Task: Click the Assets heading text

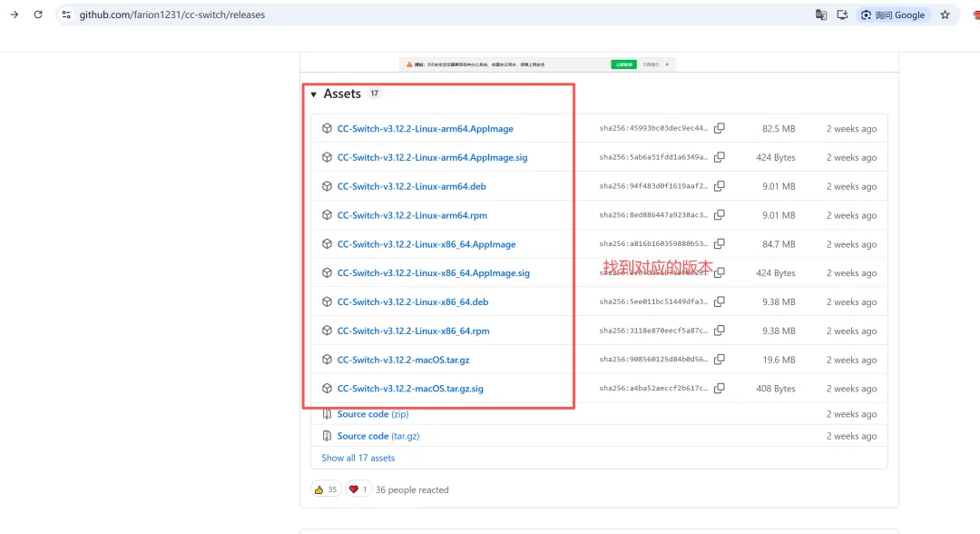Action: click(342, 94)
